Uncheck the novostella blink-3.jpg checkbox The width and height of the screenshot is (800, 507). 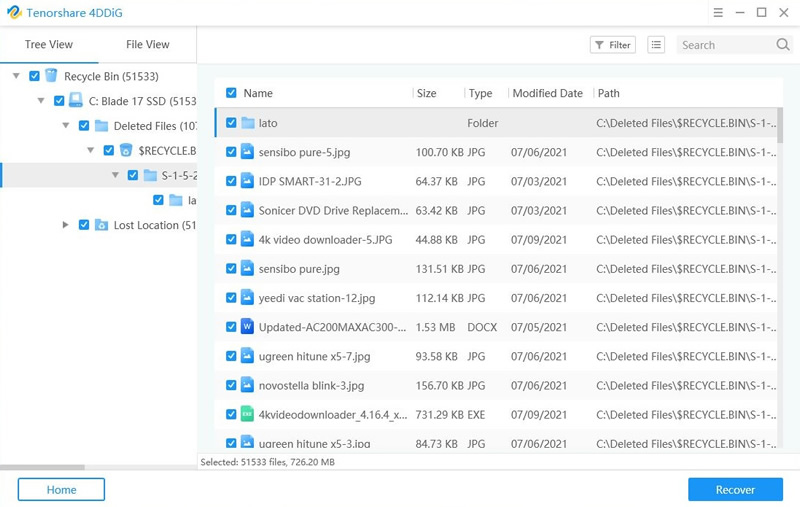tap(231, 385)
